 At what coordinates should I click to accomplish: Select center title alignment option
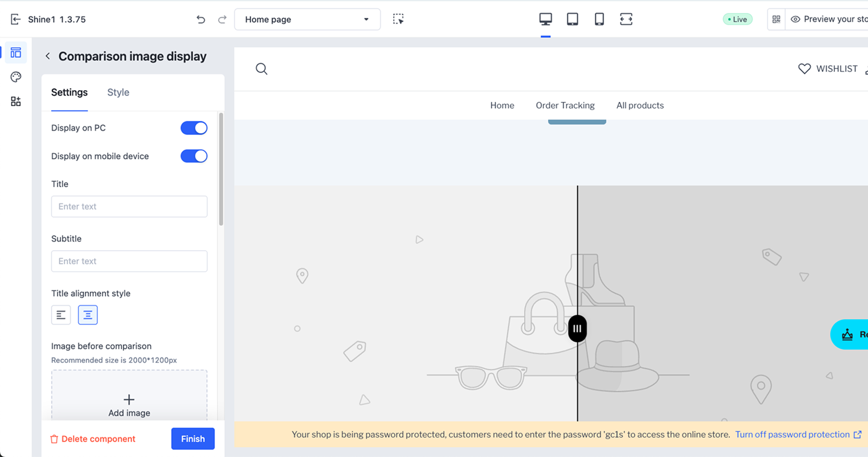[x=88, y=315]
